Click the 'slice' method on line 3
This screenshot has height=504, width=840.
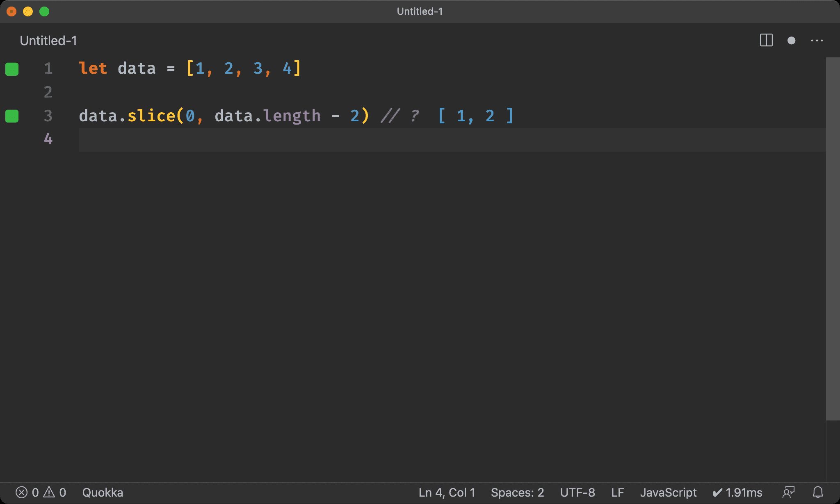pos(151,116)
